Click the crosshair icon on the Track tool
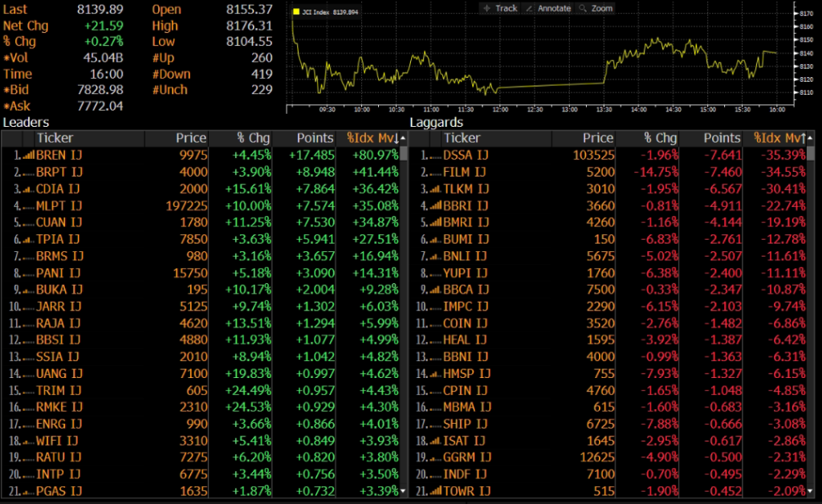 pyautogui.click(x=486, y=8)
